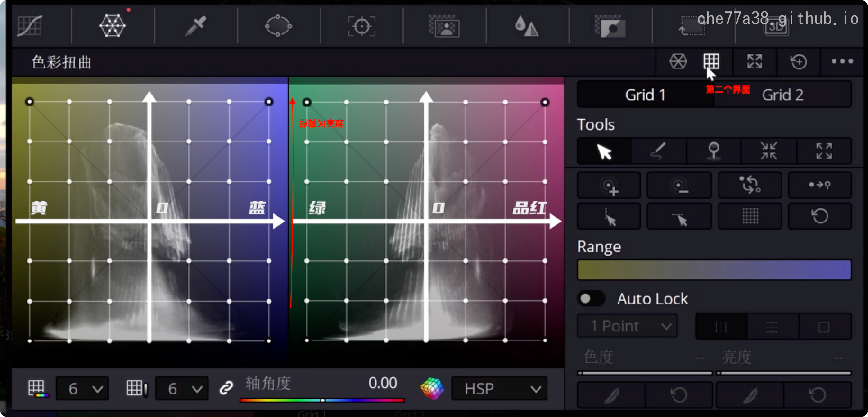This screenshot has width=868, height=417.
Task: Choose the Pull points inward tool
Action: click(769, 151)
